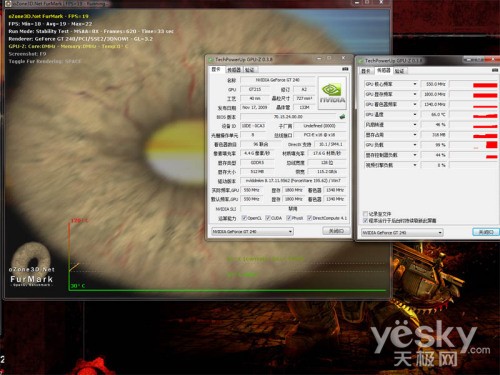
Task: Click close button at bottom of sensors window
Action: [486, 232]
